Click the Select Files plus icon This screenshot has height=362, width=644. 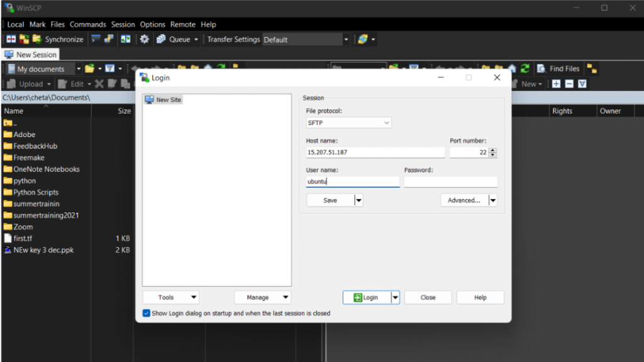556,84
